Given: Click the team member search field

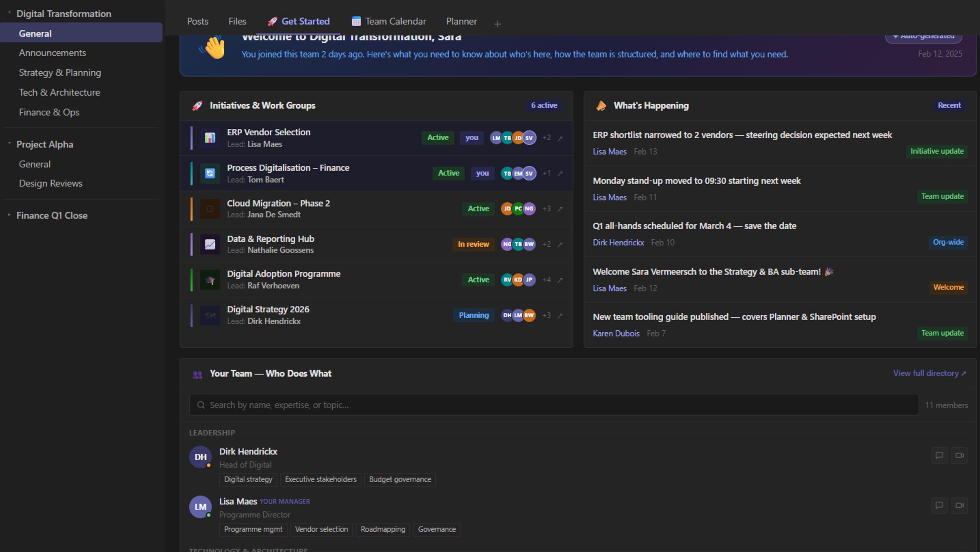Looking at the screenshot, I should pos(554,405).
